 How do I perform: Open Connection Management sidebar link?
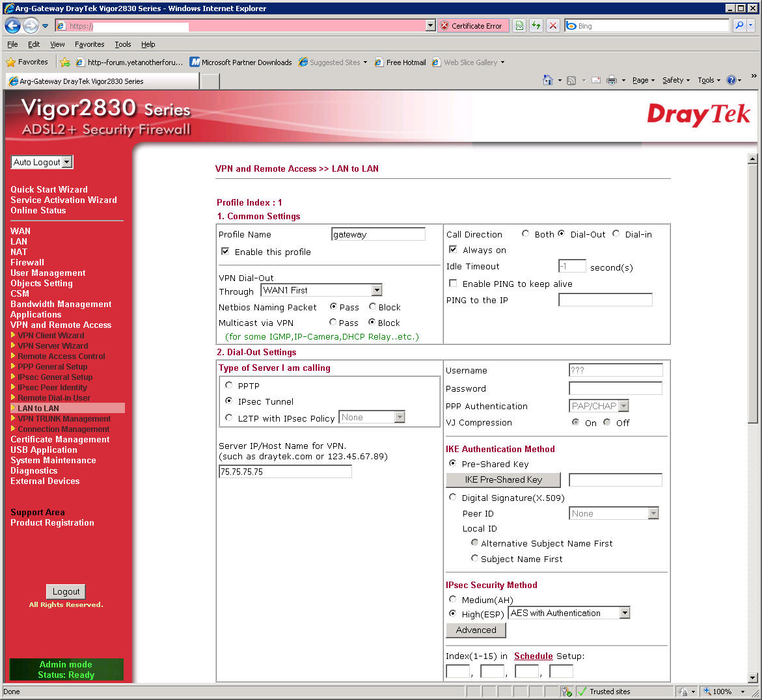[63, 429]
